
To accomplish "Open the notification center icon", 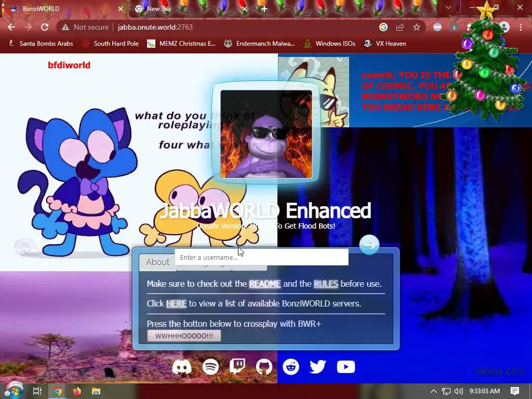I will click(515, 391).
